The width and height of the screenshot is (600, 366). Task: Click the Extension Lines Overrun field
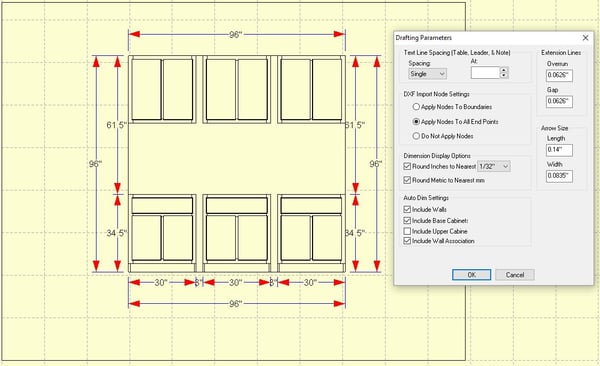559,75
